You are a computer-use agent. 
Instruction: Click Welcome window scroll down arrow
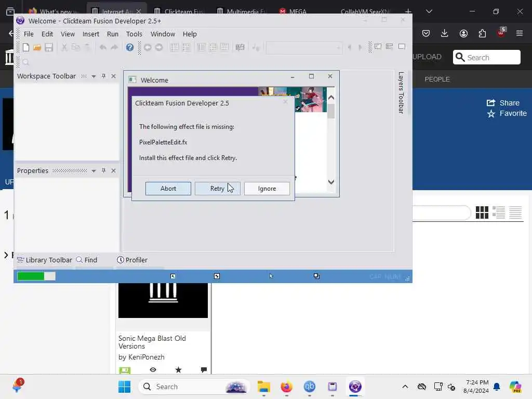pyautogui.click(x=331, y=182)
